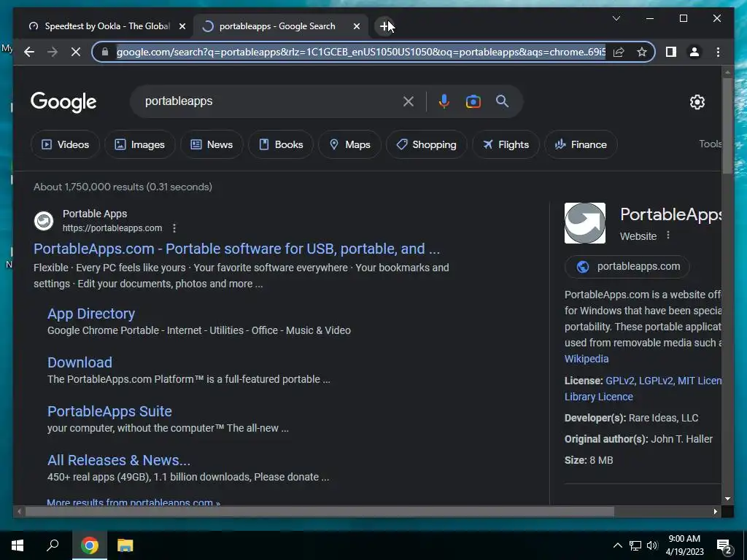Open the PortableApps.com main result link
The width and height of the screenshot is (747, 560).
pyautogui.click(x=237, y=249)
